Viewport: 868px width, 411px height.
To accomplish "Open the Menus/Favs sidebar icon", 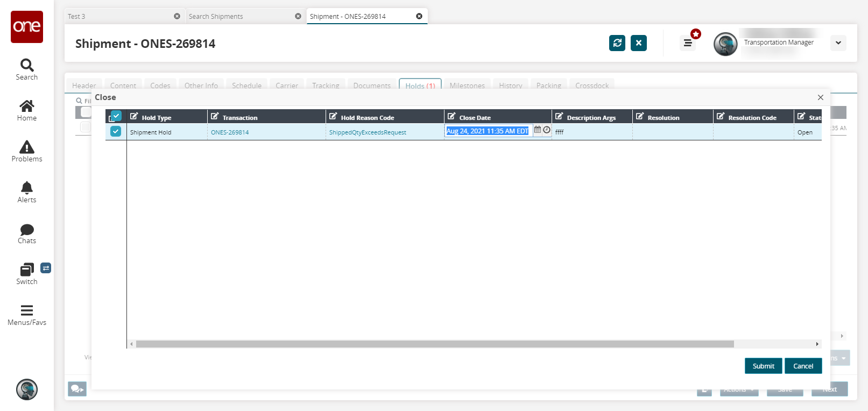I will tap(27, 315).
